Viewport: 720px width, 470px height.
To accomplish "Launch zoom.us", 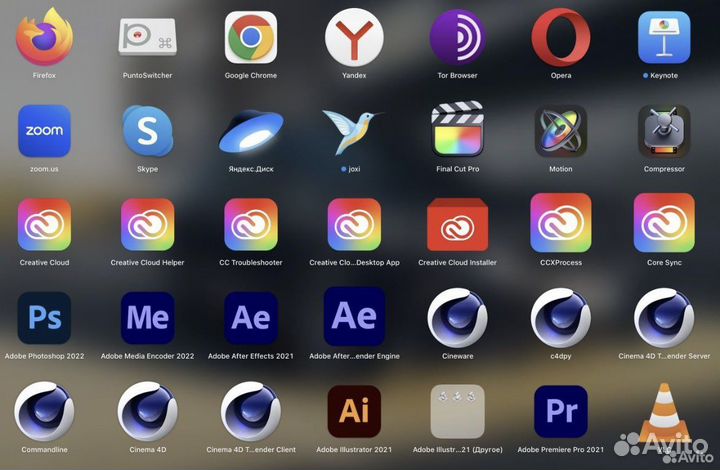I will (44, 131).
